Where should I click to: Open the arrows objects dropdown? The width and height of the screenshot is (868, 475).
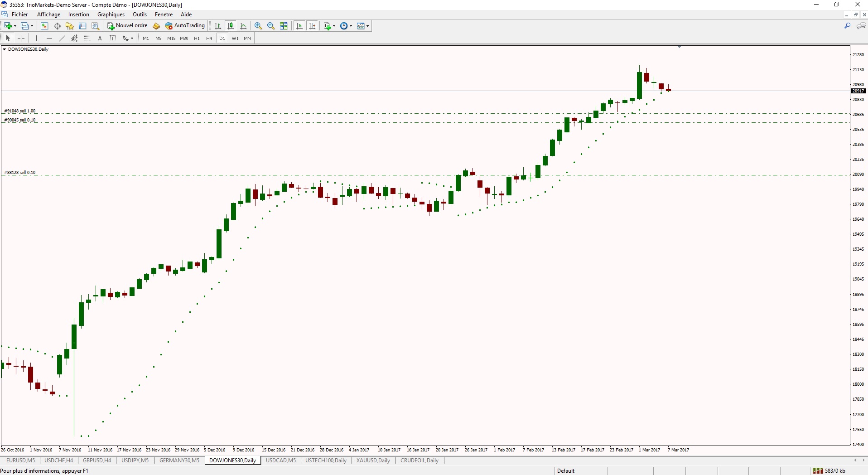[x=131, y=39]
